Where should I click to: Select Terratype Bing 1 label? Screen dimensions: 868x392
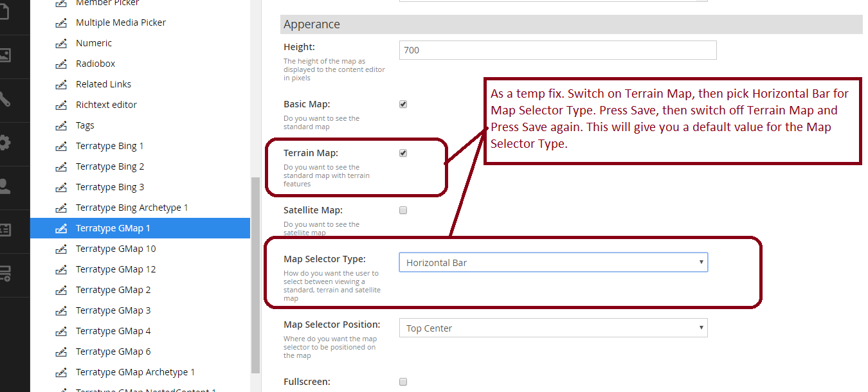pos(110,146)
